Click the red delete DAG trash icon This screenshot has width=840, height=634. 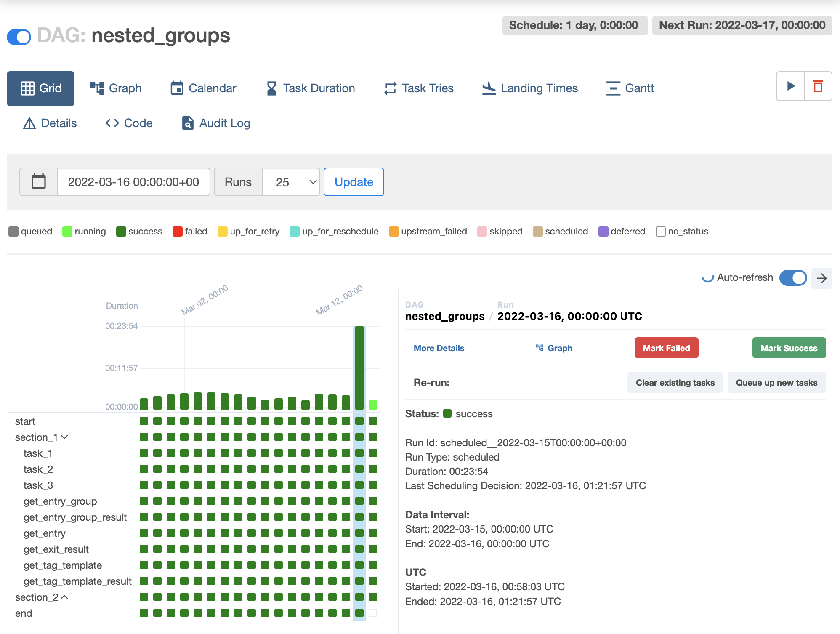818,86
